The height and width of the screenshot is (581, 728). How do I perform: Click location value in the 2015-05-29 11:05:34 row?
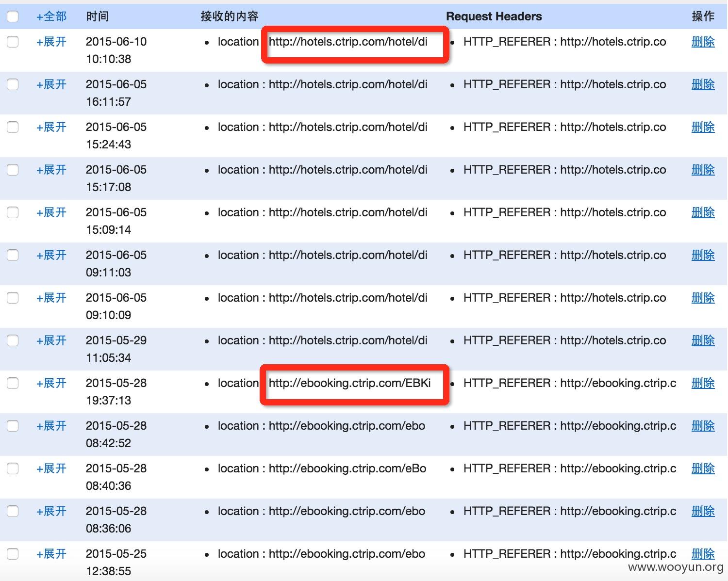tap(348, 340)
